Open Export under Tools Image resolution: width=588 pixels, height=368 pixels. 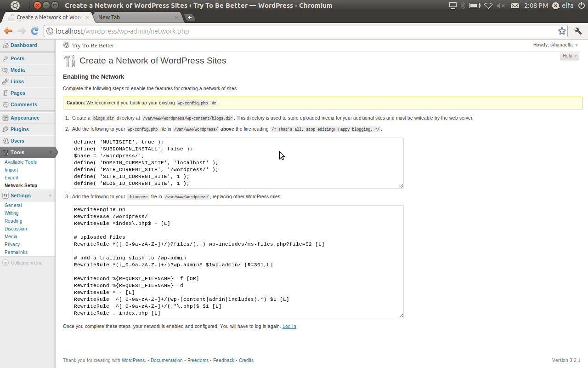click(x=11, y=178)
